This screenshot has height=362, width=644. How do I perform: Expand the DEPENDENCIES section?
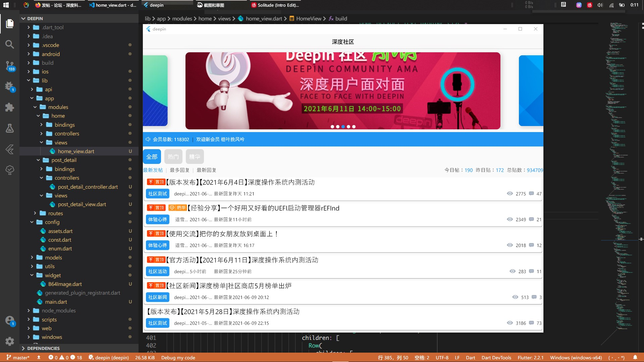coord(43,348)
